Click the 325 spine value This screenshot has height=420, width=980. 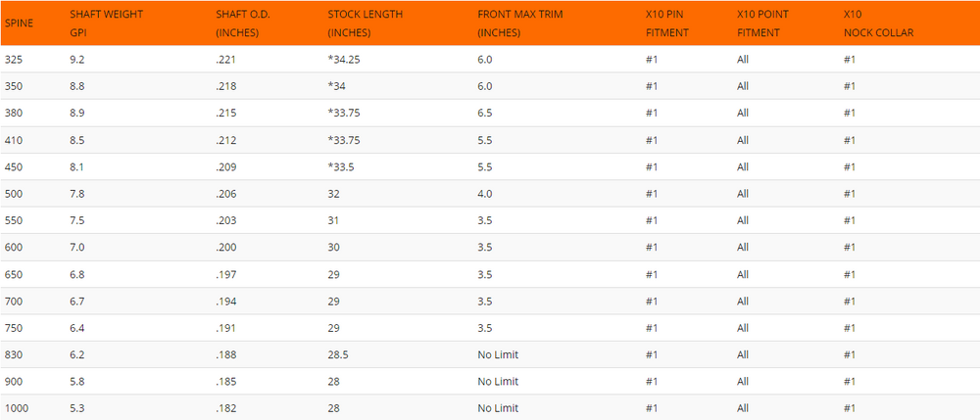(14, 59)
